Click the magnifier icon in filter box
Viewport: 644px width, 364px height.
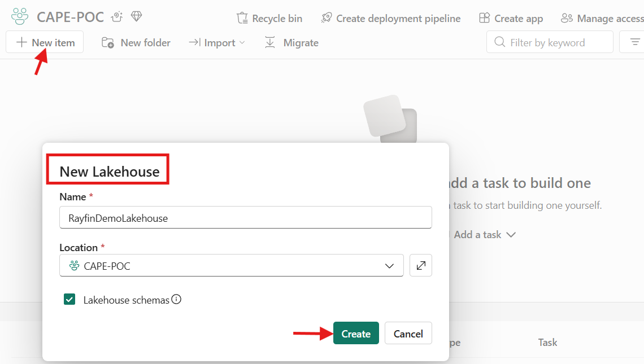pos(499,42)
